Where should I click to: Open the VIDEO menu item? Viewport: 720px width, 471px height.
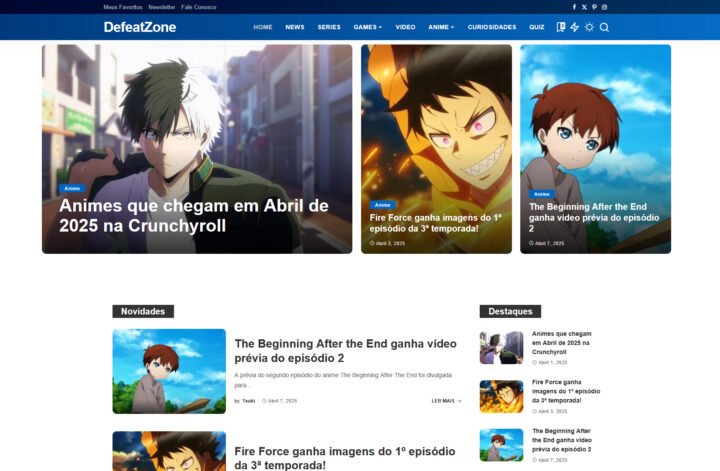click(405, 27)
